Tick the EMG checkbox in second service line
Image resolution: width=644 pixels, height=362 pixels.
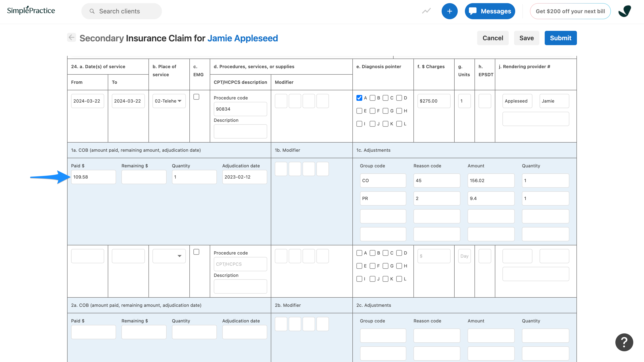pyautogui.click(x=196, y=252)
